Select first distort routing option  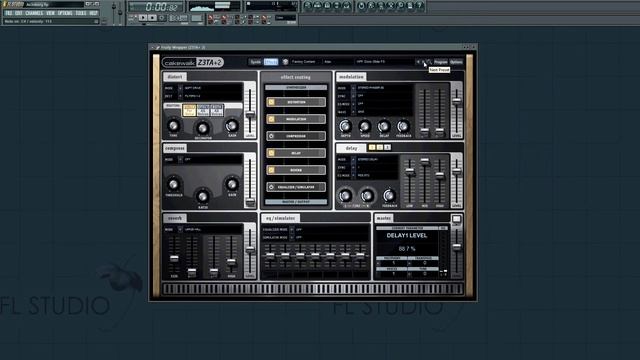point(189,110)
